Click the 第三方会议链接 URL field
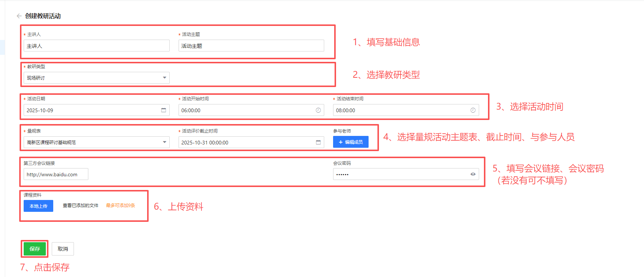Viewport: 644px width, 277px height. tap(56, 174)
